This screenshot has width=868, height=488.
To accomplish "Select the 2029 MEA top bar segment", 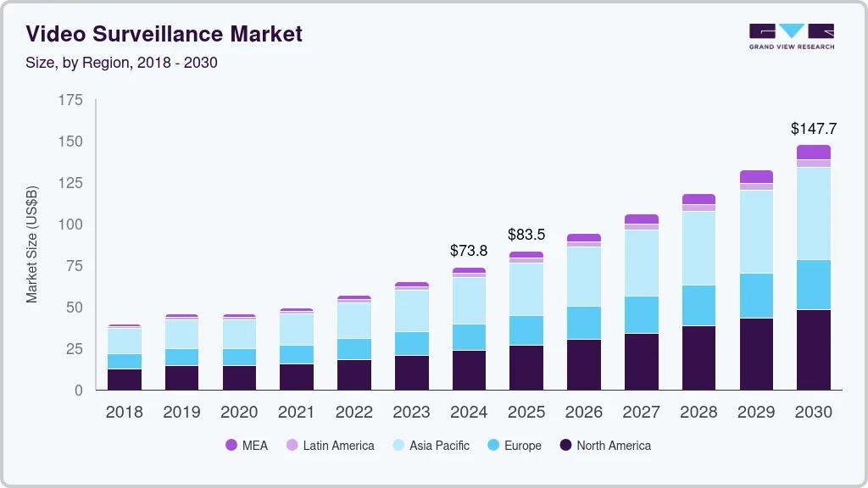I will coord(756,176).
